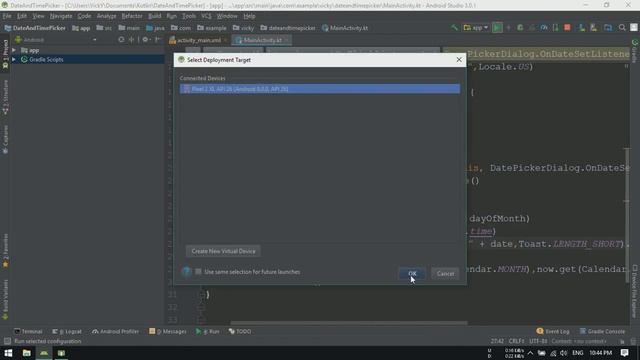Click the Attach debugger to process icon

[x=555, y=28]
